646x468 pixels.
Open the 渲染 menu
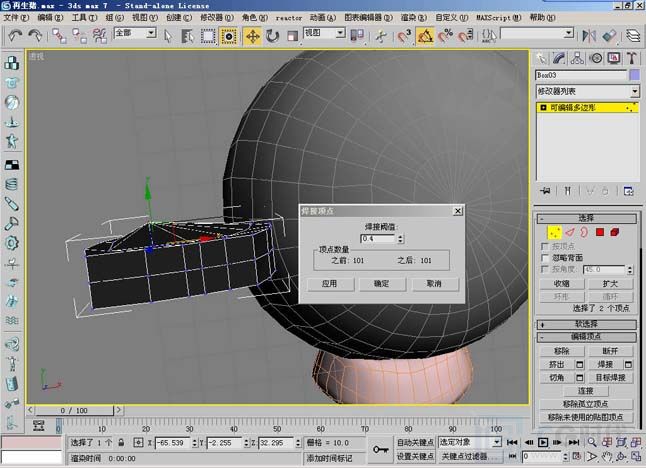[414, 17]
